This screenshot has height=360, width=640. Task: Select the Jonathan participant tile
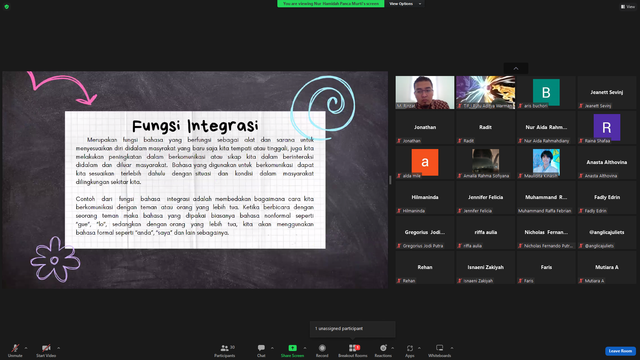coord(424,127)
